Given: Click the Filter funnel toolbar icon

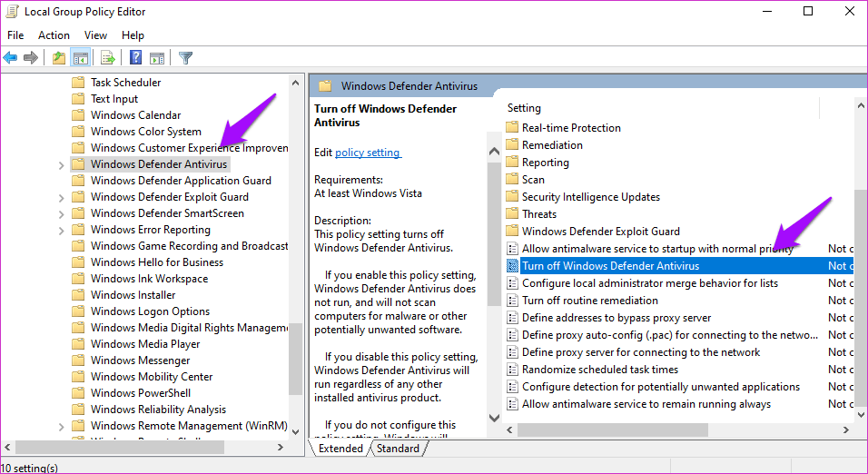Looking at the screenshot, I should point(186,57).
